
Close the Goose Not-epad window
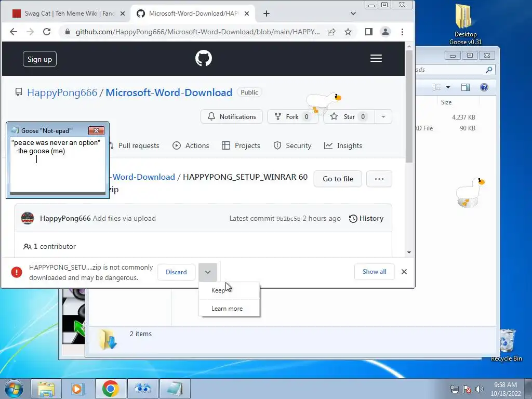[96, 130]
